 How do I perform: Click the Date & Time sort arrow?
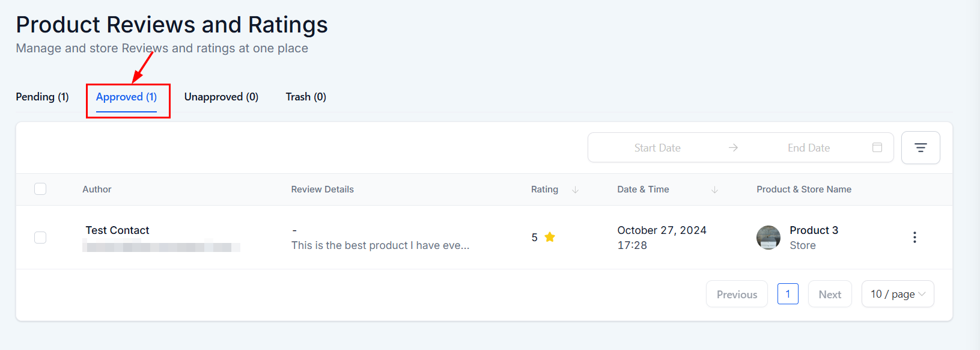coord(714,189)
